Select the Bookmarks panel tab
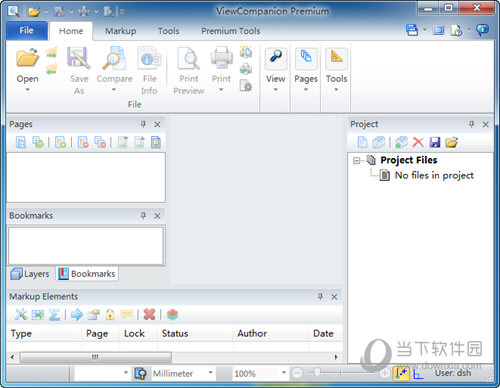 (x=87, y=274)
